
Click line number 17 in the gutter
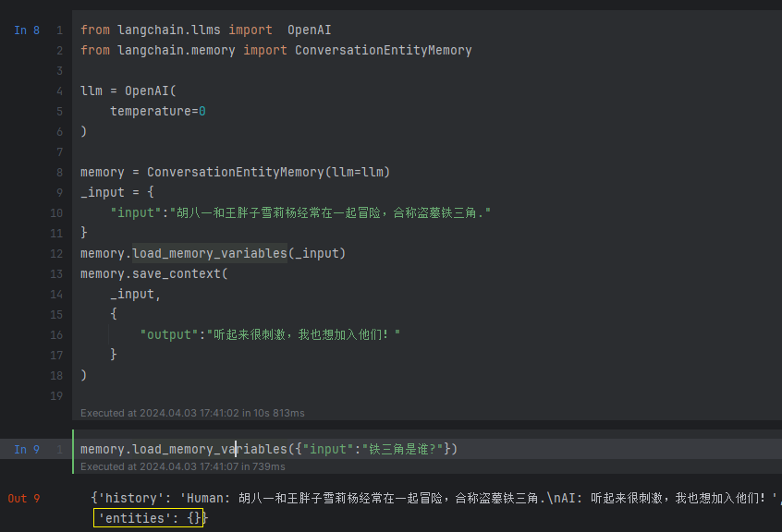[x=56, y=356]
